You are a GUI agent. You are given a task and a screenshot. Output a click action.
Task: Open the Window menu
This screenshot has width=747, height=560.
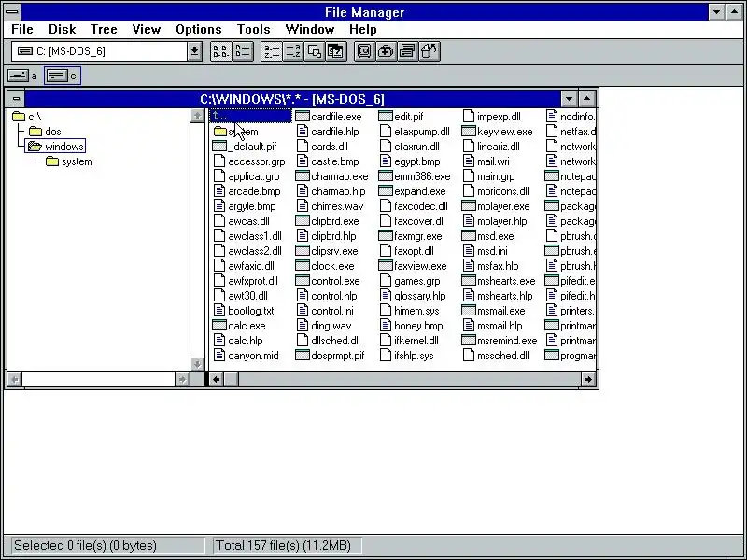[x=310, y=30]
